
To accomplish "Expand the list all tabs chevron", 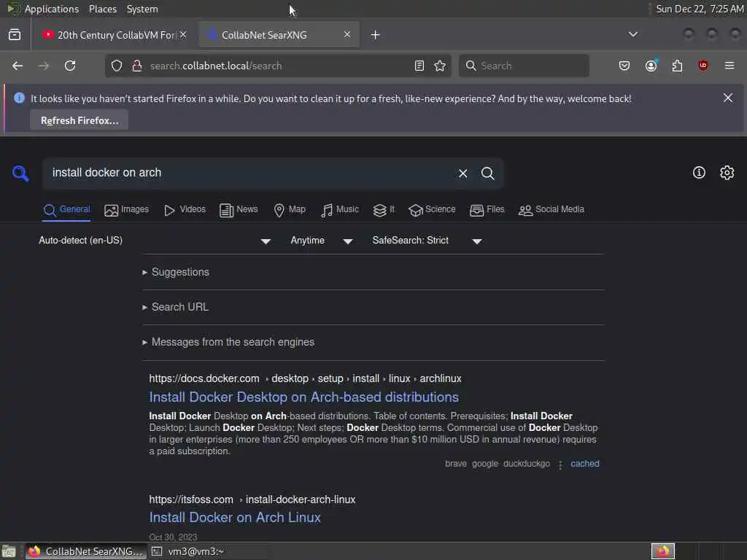I will coord(633,34).
